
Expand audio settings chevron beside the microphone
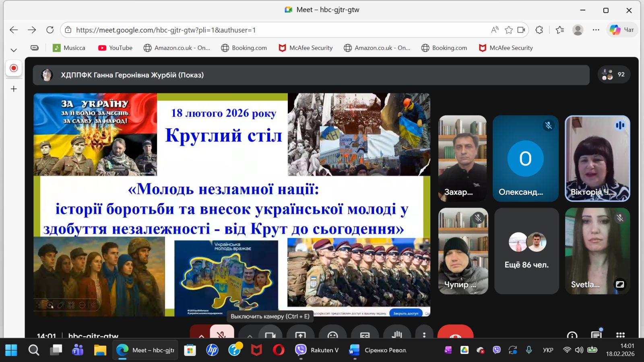click(x=201, y=335)
